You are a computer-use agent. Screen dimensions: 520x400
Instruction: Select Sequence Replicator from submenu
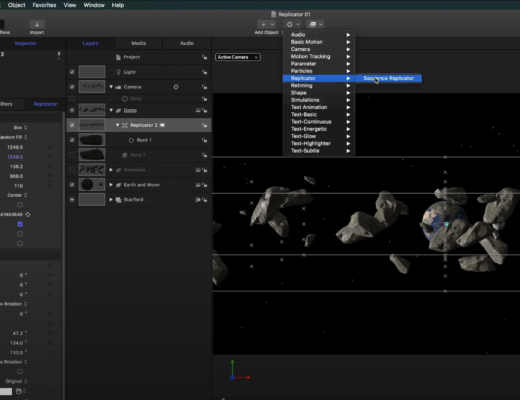[x=389, y=78]
